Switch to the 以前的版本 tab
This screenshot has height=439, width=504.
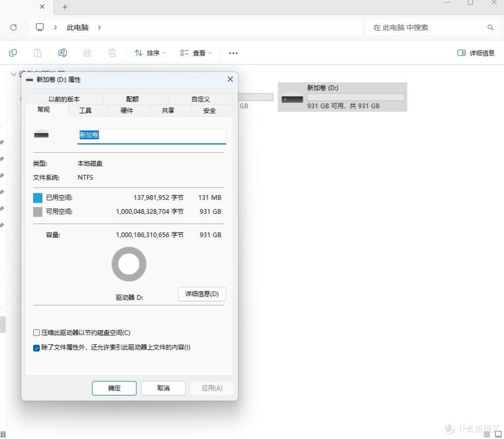click(x=64, y=99)
